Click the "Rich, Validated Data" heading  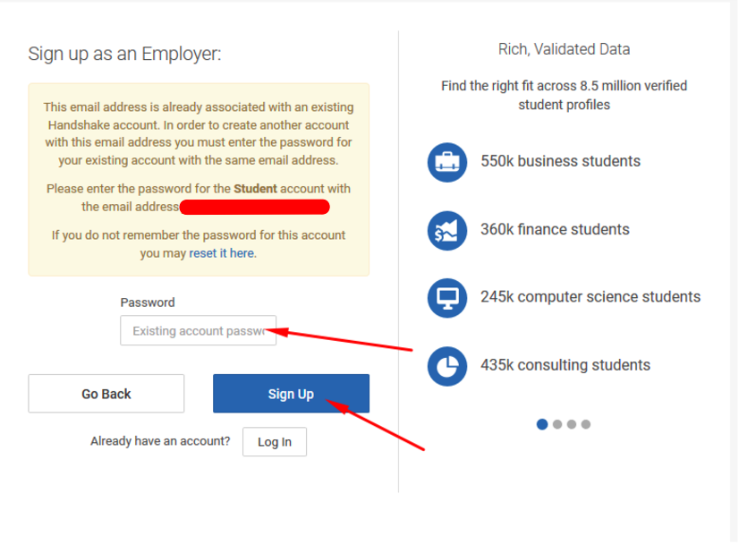[x=564, y=50]
